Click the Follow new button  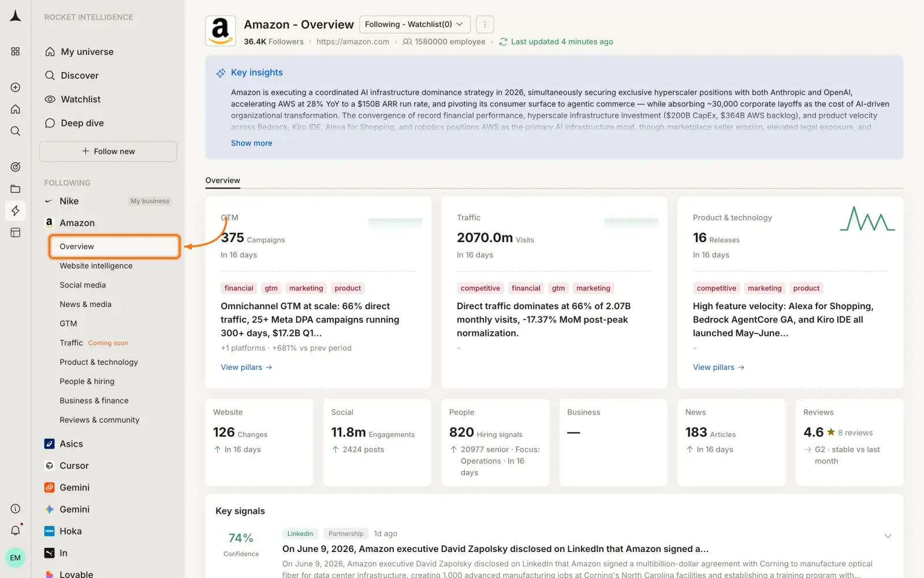click(x=108, y=151)
